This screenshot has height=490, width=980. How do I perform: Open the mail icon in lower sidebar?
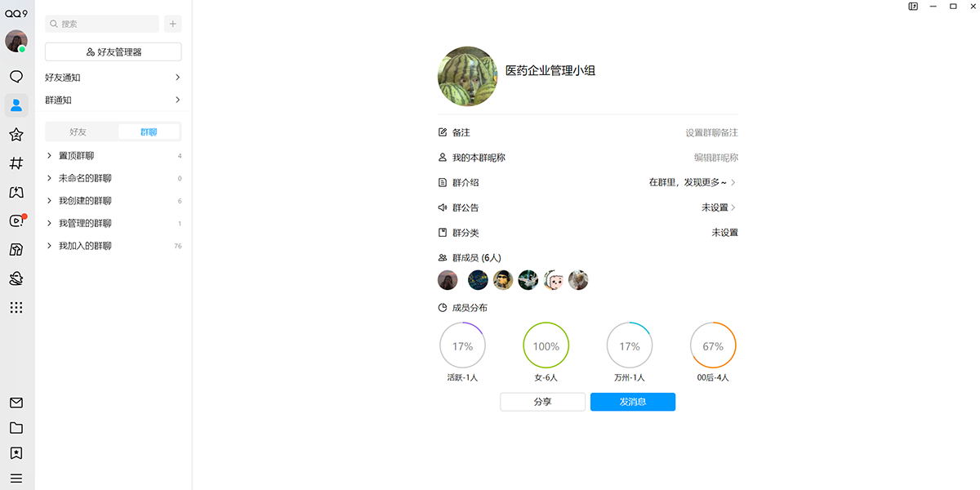(x=16, y=403)
